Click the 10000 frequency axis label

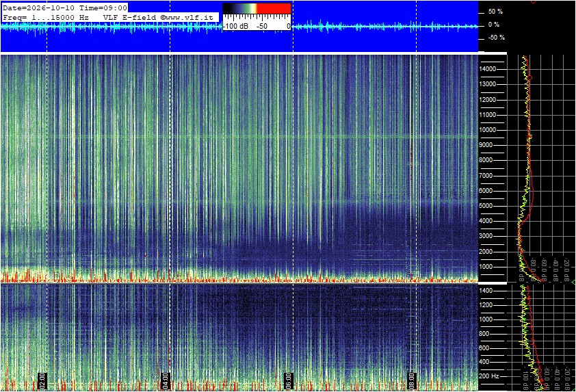pyautogui.click(x=488, y=130)
